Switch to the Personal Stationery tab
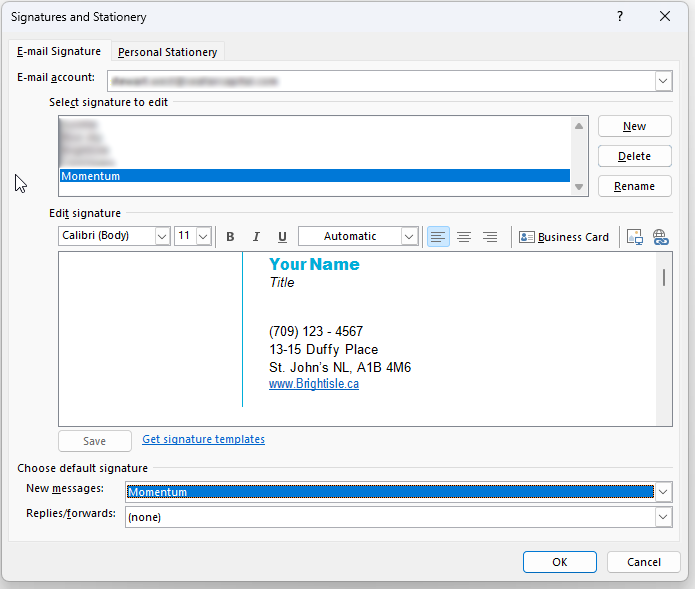 (x=167, y=52)
